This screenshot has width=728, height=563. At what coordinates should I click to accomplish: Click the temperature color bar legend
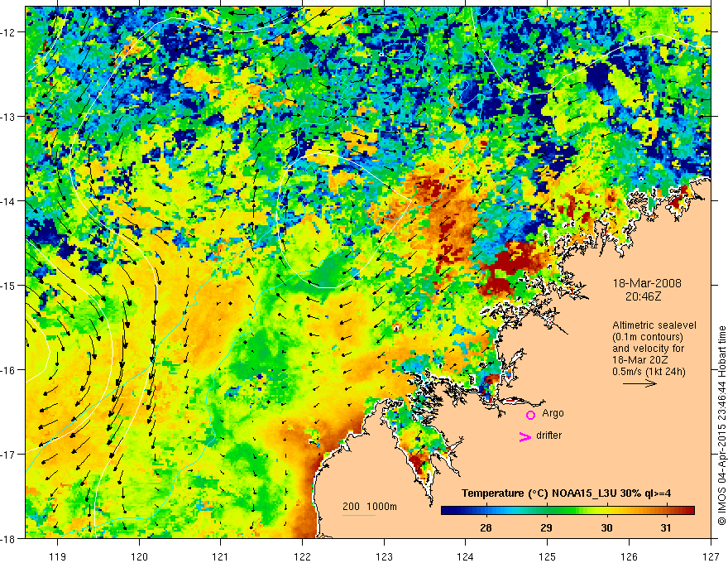tap(568, 511)
